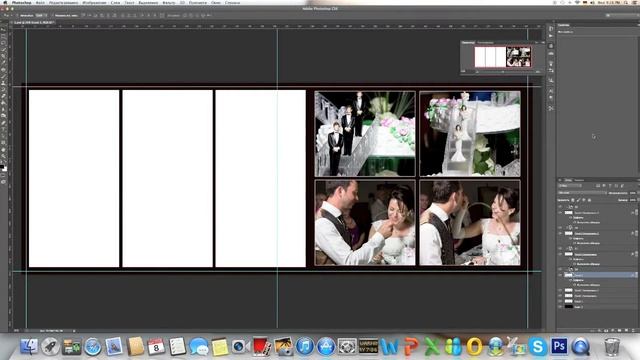640x360 pixels.
Task: Toggle the Show Transform Controls checkbox
Action: 52,15
